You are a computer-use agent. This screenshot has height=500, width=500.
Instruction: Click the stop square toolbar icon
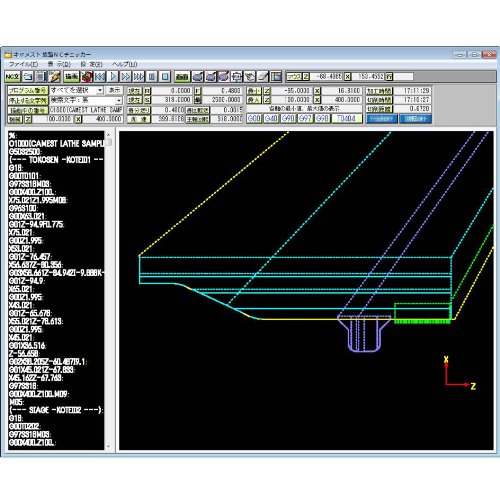pyautogui.click(x=165, y=77)
